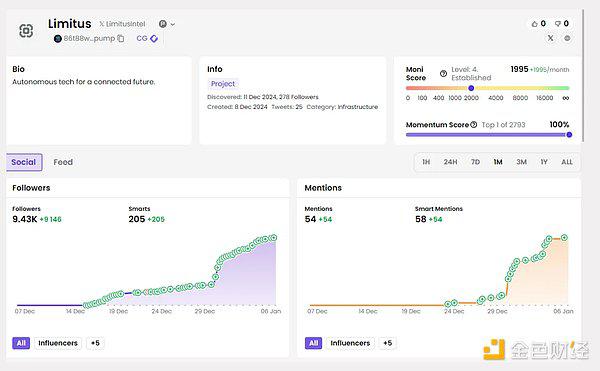Click the purple diamond icon beside CG
Screen dimensions: 600x371
coord(154,38)
